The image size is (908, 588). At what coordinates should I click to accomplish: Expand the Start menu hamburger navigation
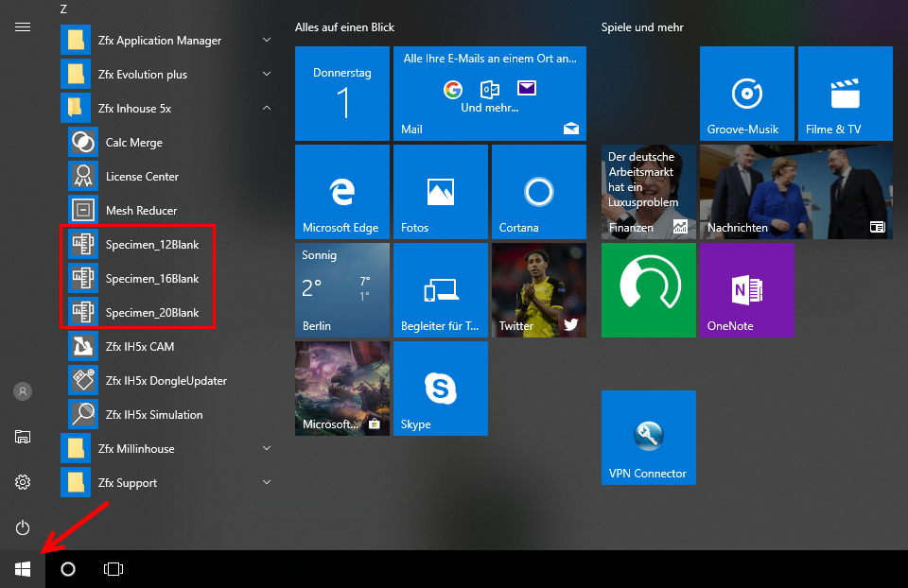[23, 26]
